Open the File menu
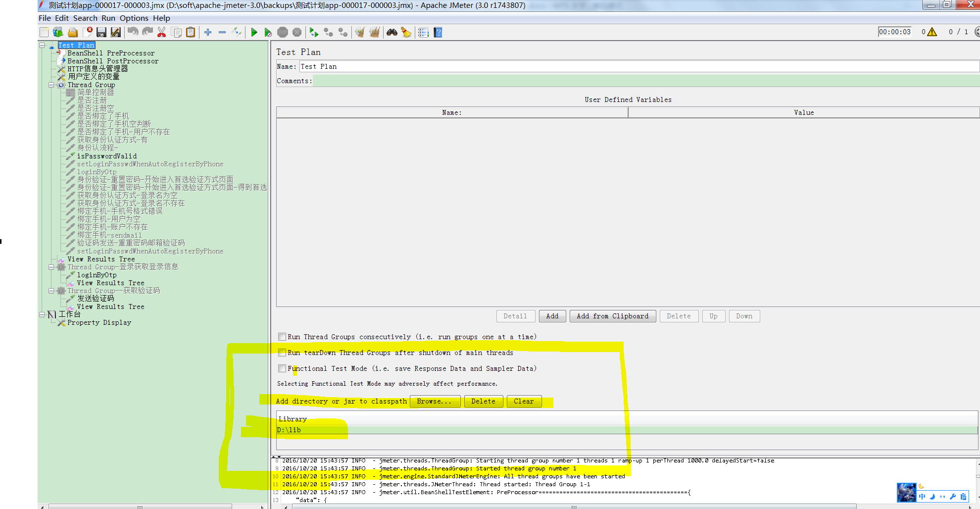 tap(45, 18)
